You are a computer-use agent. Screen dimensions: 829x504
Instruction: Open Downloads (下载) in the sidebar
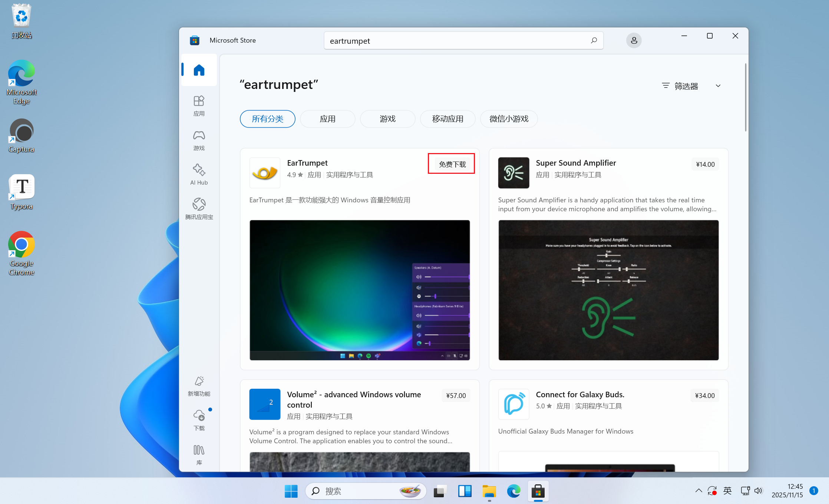pyautogui.click(x=199, y=420)
